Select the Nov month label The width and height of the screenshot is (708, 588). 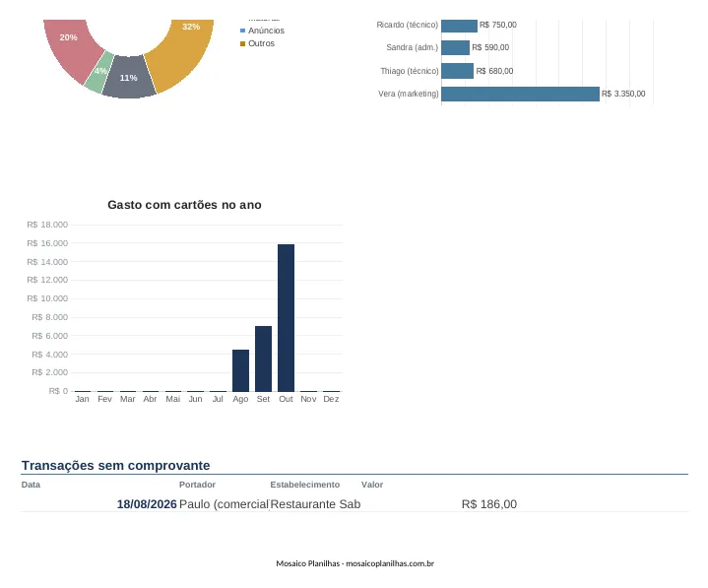(x=308, y=399)
